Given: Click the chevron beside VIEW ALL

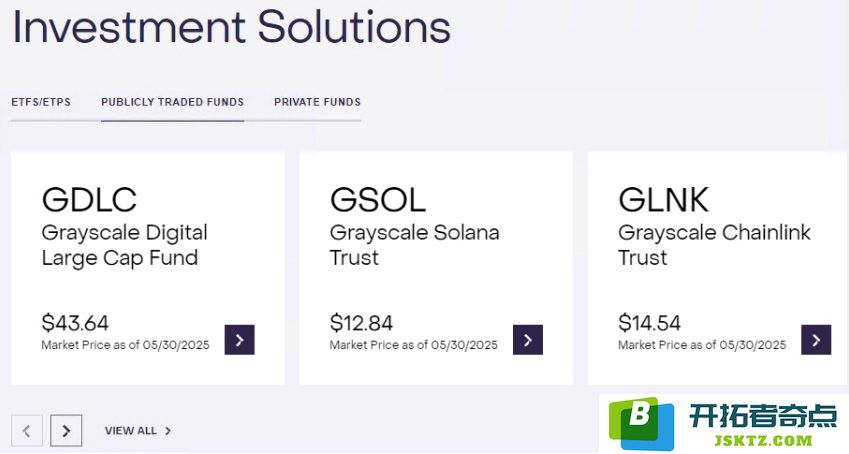Looking at the screenshot, I should 168,431.
